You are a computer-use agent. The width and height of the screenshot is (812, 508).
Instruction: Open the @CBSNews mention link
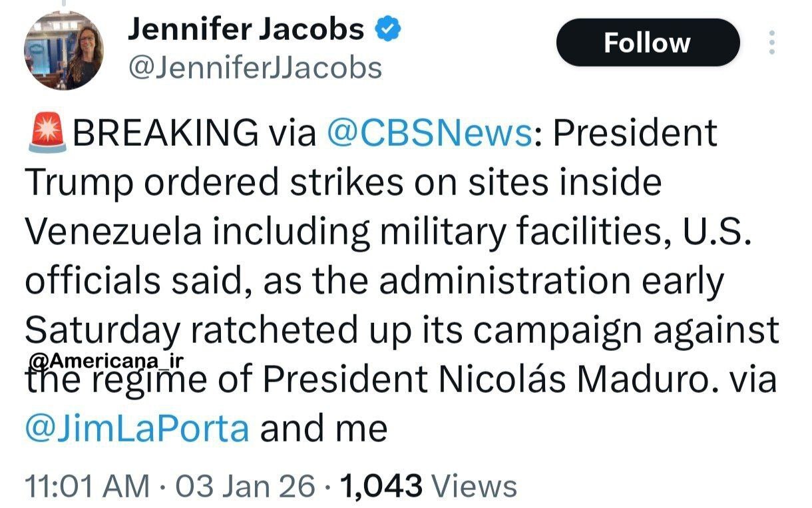[x=429, y=132]
